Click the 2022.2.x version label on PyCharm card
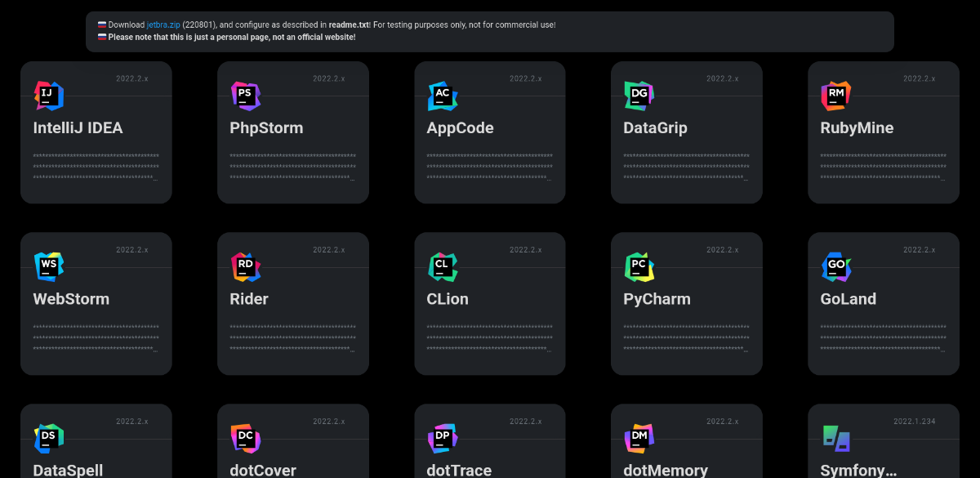This screenshot has height=478, width=980. (x=722, y=250)
